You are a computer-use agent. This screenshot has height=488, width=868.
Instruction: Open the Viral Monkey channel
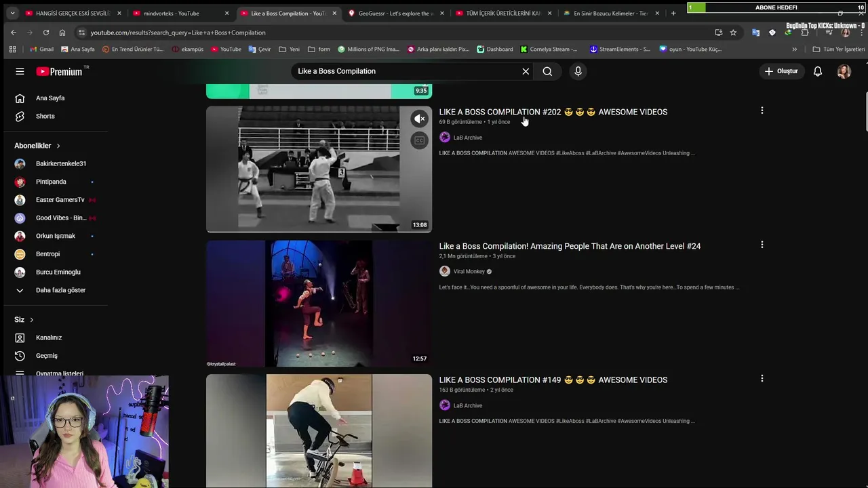(x=469, y=272)
